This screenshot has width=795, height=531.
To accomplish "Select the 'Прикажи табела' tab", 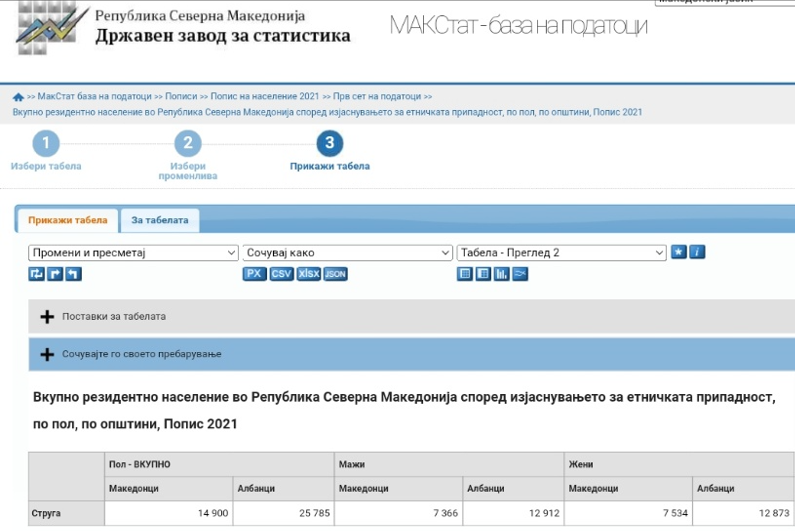I will click(x=67, y=220).
